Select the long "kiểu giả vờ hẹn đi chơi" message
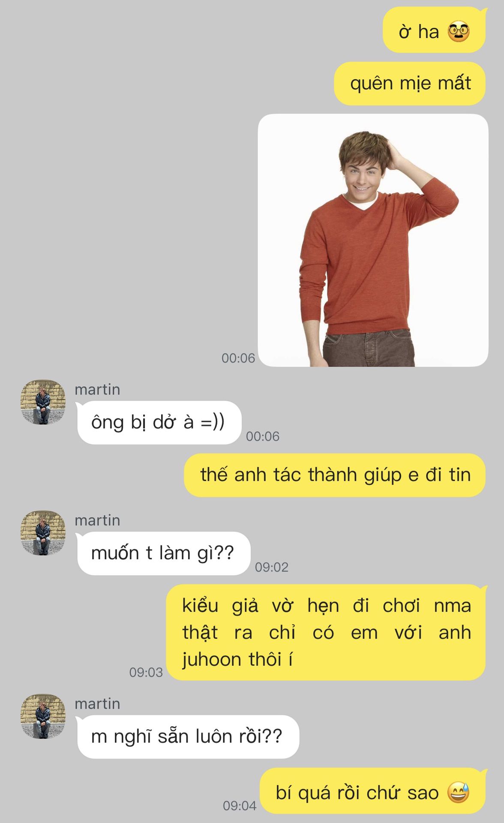504x823 pixels. click(326, 632)
